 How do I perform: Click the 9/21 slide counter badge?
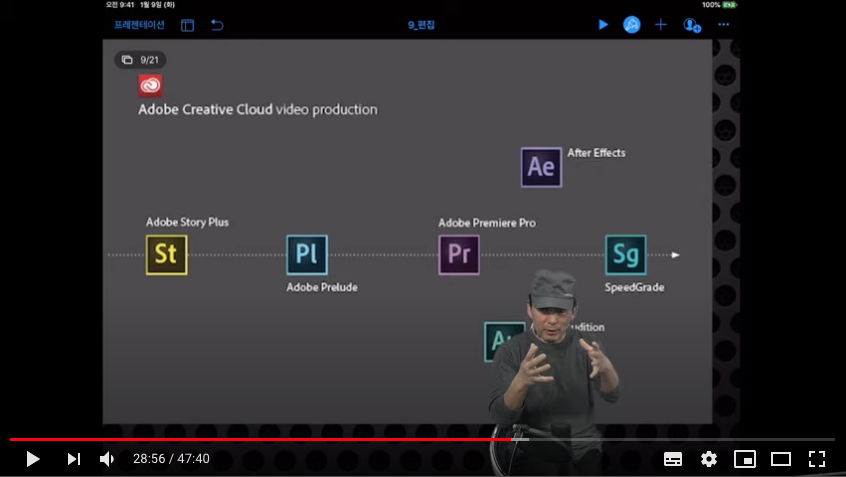pos(140,60)
